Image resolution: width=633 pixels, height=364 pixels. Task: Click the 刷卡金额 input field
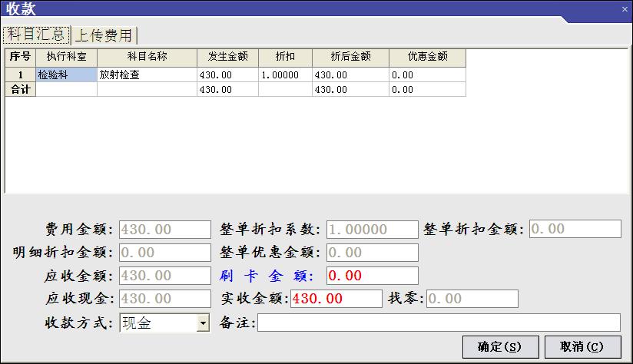372,276
